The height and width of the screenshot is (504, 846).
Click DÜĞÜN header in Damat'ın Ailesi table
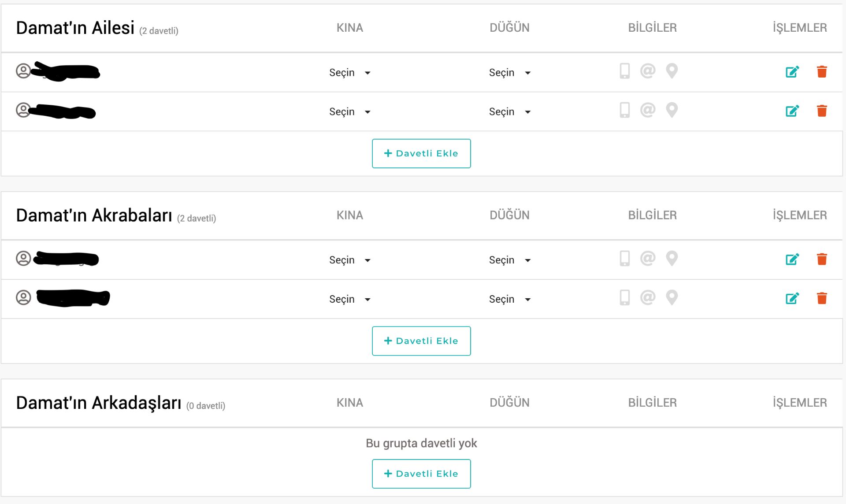point(510,27)
